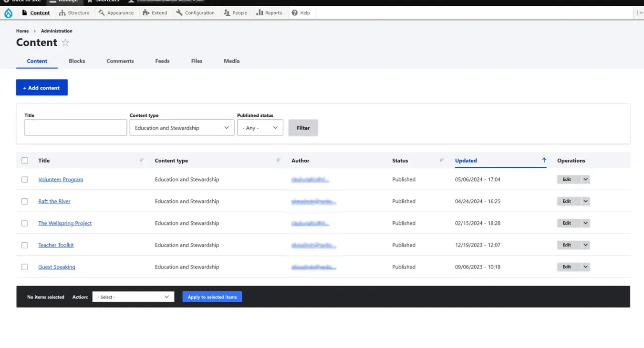Expand operations dropdown for Guest Speaking
The width and height of the screenshot is (644, 348).
586,267
